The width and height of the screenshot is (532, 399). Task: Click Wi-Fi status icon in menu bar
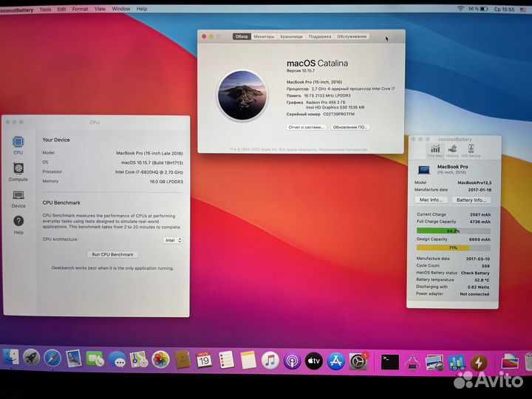pos(460,9)
